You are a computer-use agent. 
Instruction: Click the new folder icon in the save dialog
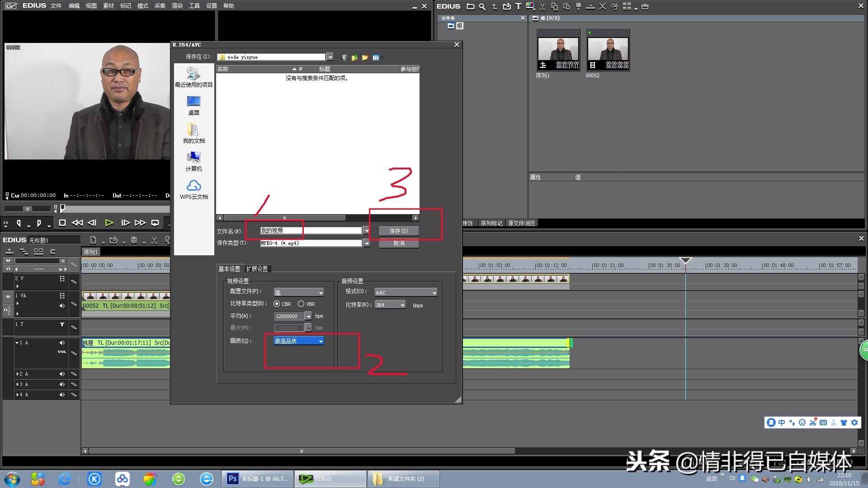(365, 57)
